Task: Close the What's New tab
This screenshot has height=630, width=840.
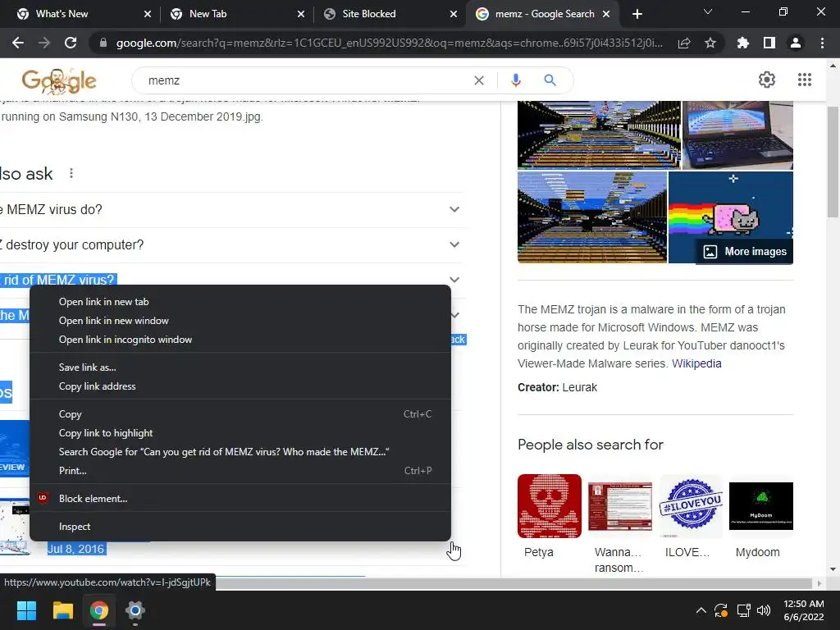Action: 148,14
